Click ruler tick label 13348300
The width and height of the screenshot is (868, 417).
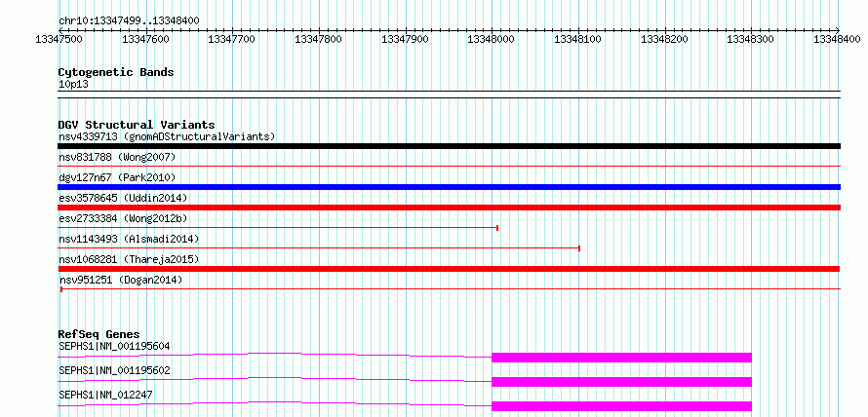click(x=751, y=39)
